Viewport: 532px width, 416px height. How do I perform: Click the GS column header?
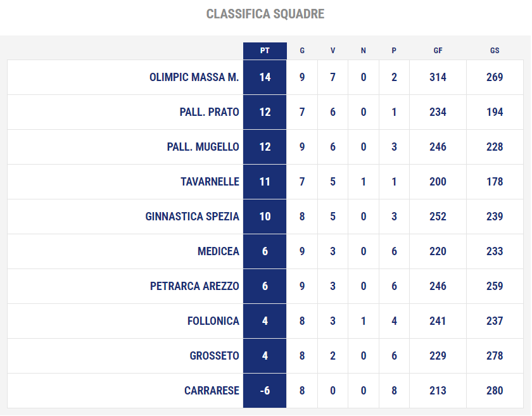[x=495, y=51]
